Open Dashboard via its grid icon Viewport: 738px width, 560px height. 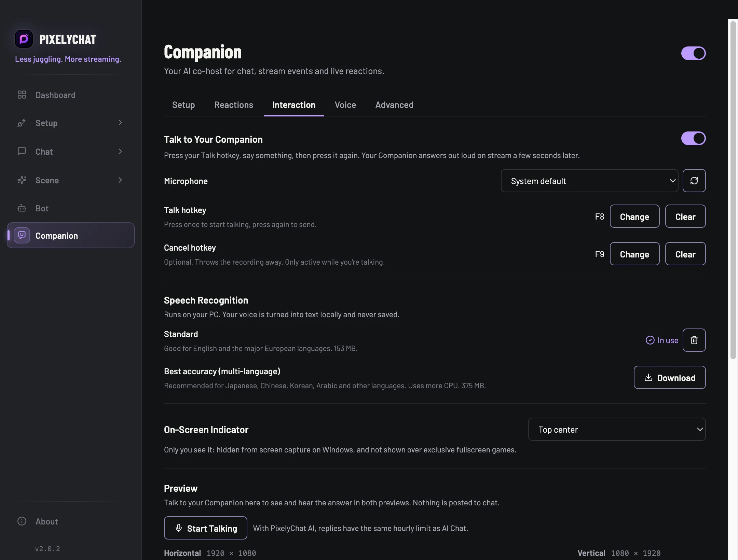tap(22, 95)
